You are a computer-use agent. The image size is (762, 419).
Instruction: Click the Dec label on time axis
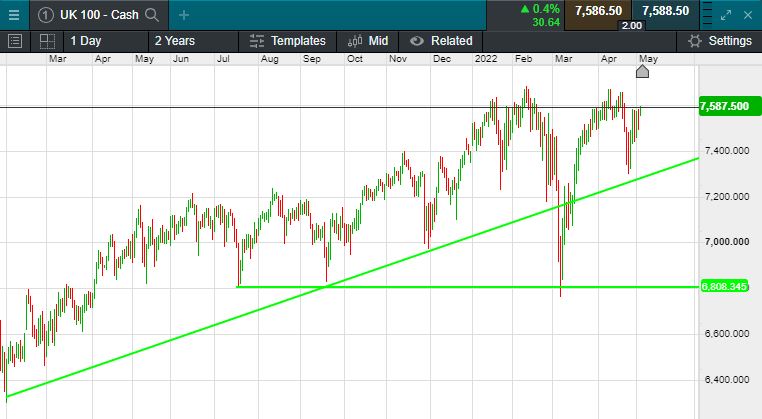442,59
